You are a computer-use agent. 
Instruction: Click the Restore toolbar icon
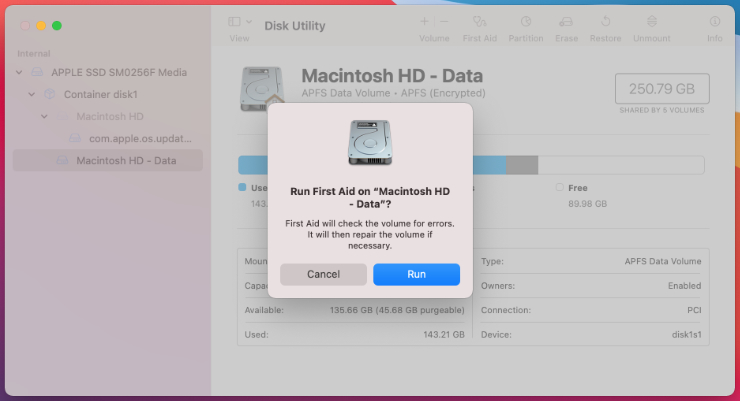pos(605,22)
